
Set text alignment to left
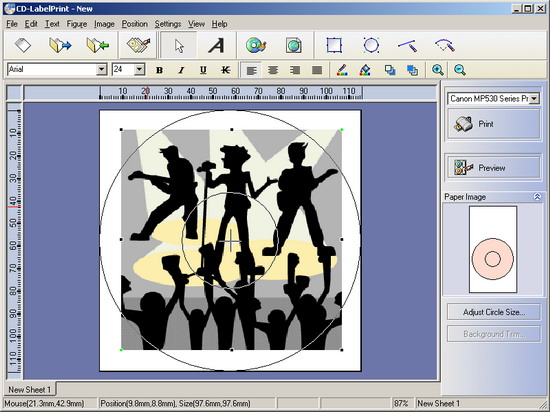click(251, 70)
